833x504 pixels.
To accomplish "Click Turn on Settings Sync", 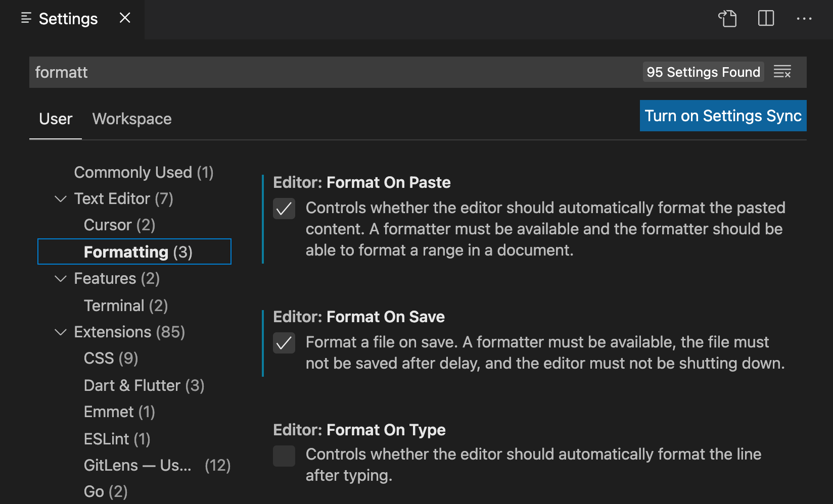I will click(723, 116).
